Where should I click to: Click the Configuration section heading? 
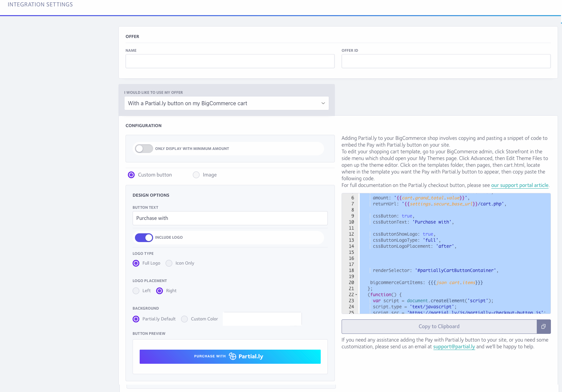[144, 125]
